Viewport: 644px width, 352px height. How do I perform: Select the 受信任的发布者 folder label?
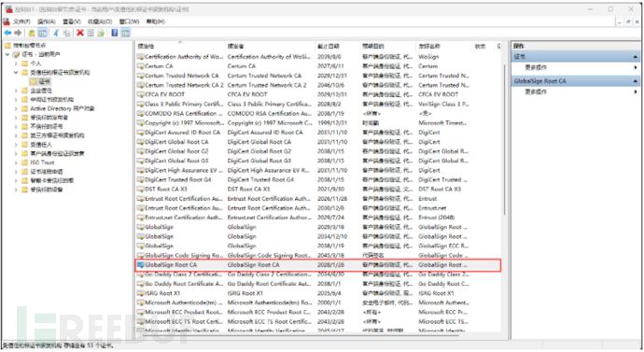point(49,118)
